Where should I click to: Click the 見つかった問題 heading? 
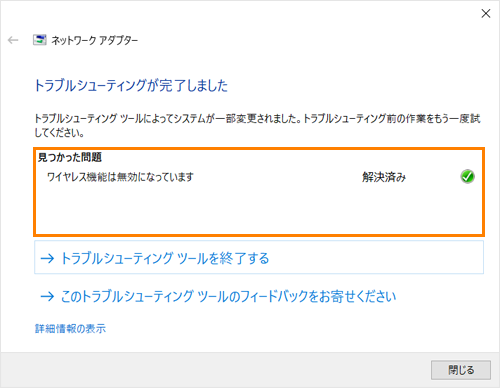coord(70,157)
